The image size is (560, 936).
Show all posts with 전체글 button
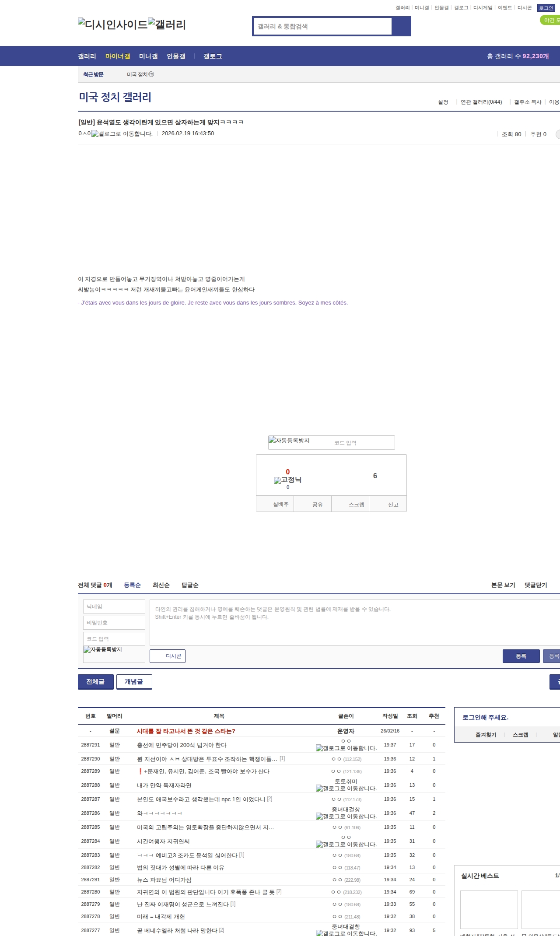[95, 682]
